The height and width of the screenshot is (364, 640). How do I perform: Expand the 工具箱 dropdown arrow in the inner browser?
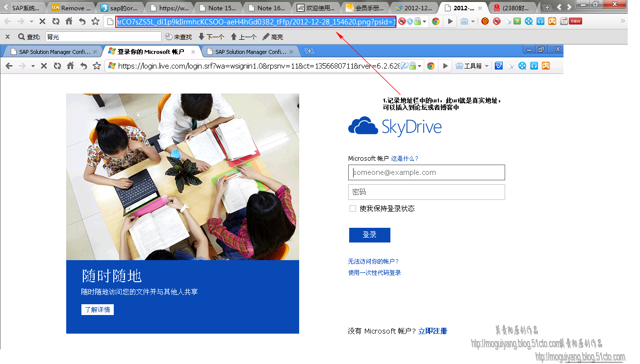[x=486, y=66]
